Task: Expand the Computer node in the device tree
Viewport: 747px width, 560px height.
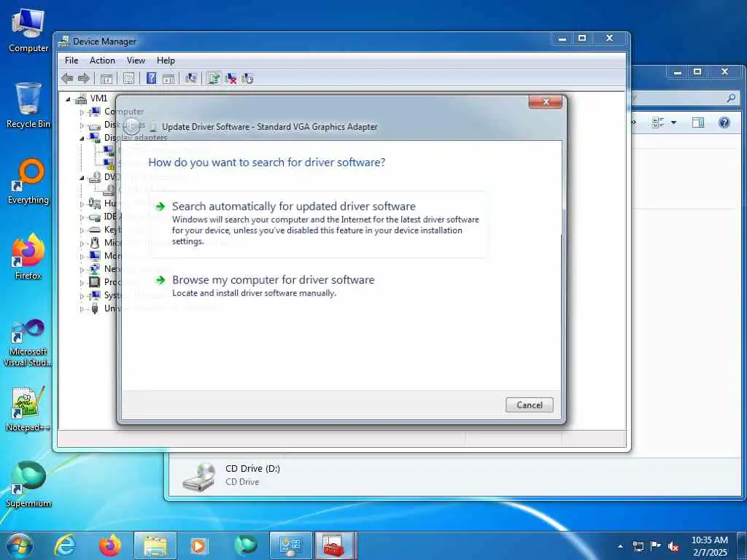Action: tap(82, 112)
